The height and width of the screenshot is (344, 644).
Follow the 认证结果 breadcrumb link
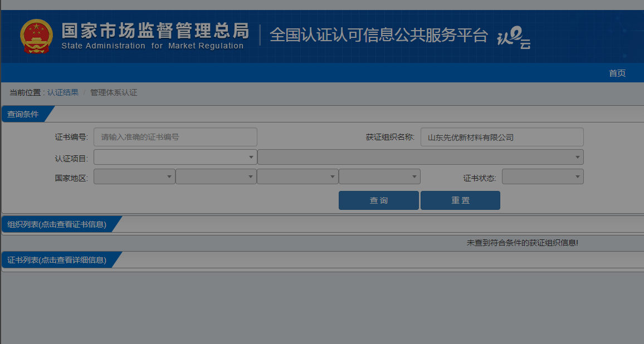63,92
